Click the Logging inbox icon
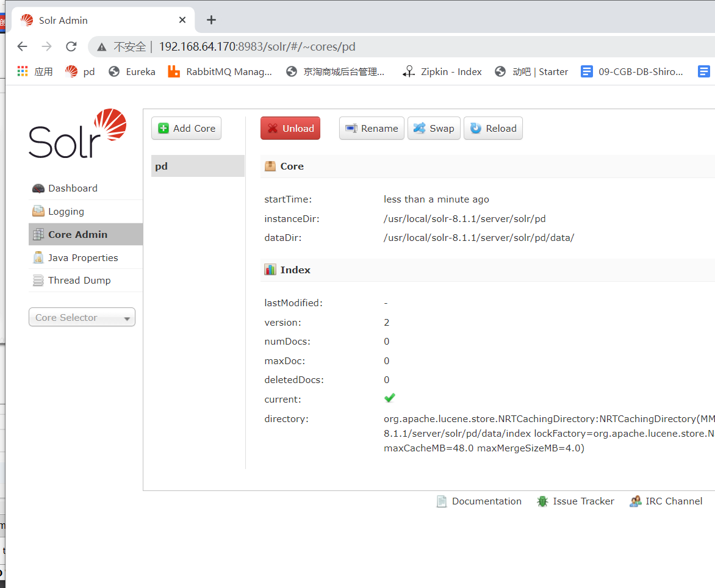This screenshot has width=715, height=588. tap(38, 211)
